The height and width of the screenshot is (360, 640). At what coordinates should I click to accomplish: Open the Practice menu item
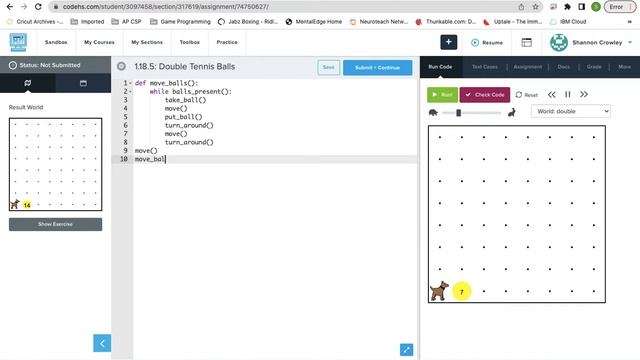click(227, 42)
